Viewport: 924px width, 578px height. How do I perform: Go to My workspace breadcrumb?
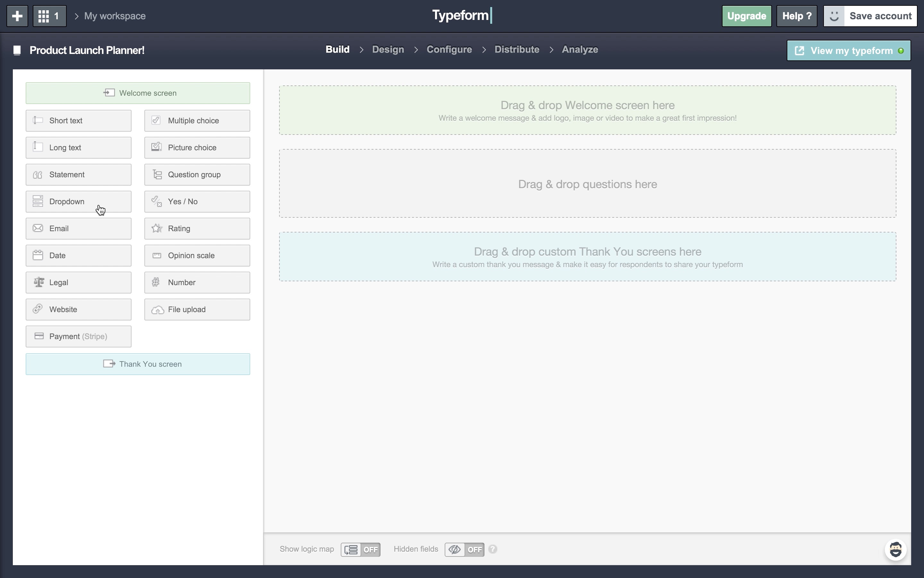coord(115,16)
